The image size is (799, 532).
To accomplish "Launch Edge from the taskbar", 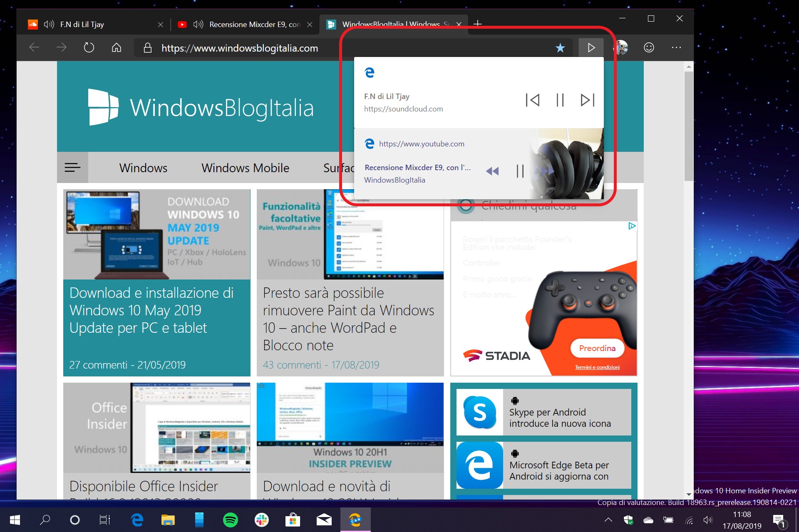I will pyautogui.click(x=137, y=520).
